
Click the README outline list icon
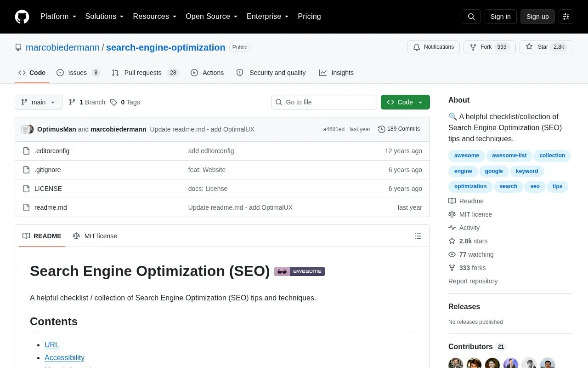tap(418, 236)
